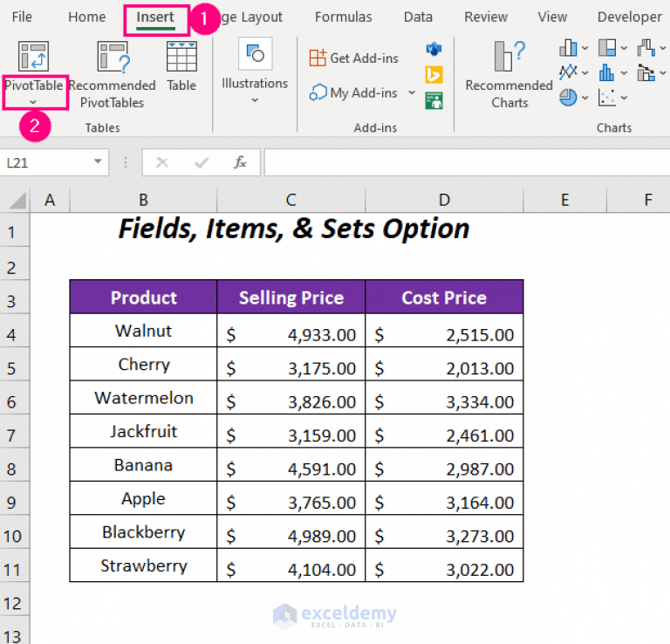Screen dimensions: 670x644
Task: Switch to the Review tab
Action: pos(486,17)
